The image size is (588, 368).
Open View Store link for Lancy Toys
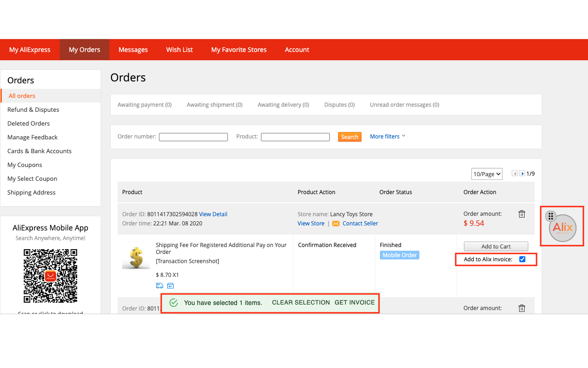pos(311,224)
